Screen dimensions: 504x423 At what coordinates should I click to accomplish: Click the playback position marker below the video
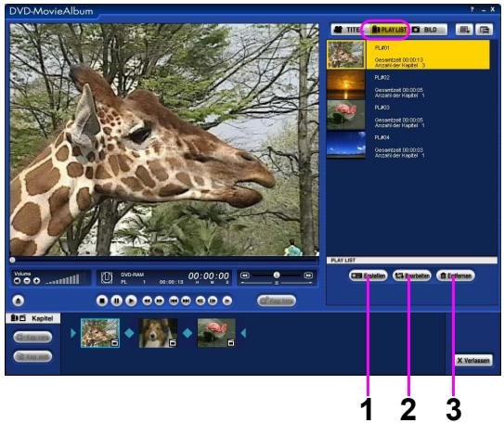pyautogui.click(x=12, y=260)
